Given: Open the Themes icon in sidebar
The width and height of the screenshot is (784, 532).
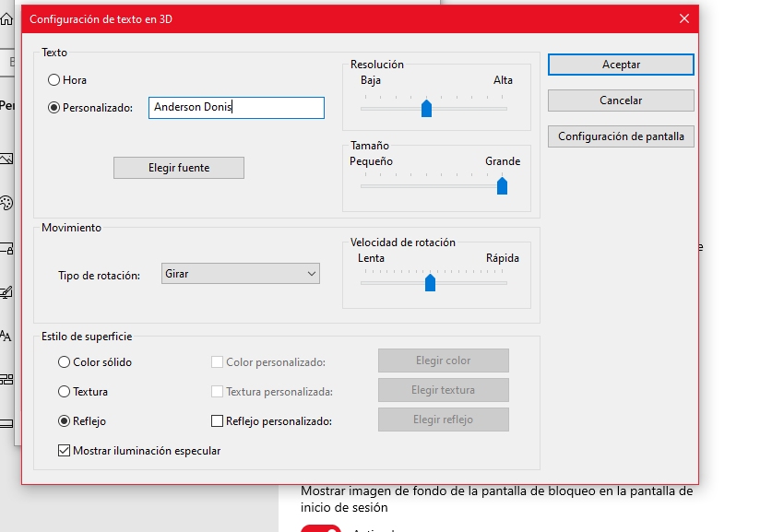Looking at the screenshot, I should point(6,292).
